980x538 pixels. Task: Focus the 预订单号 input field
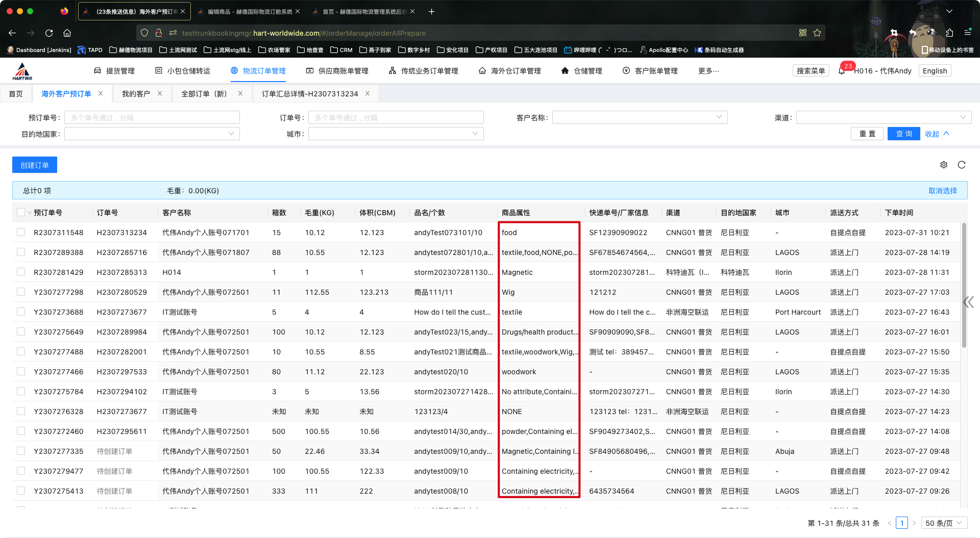(x=152, y=118)
